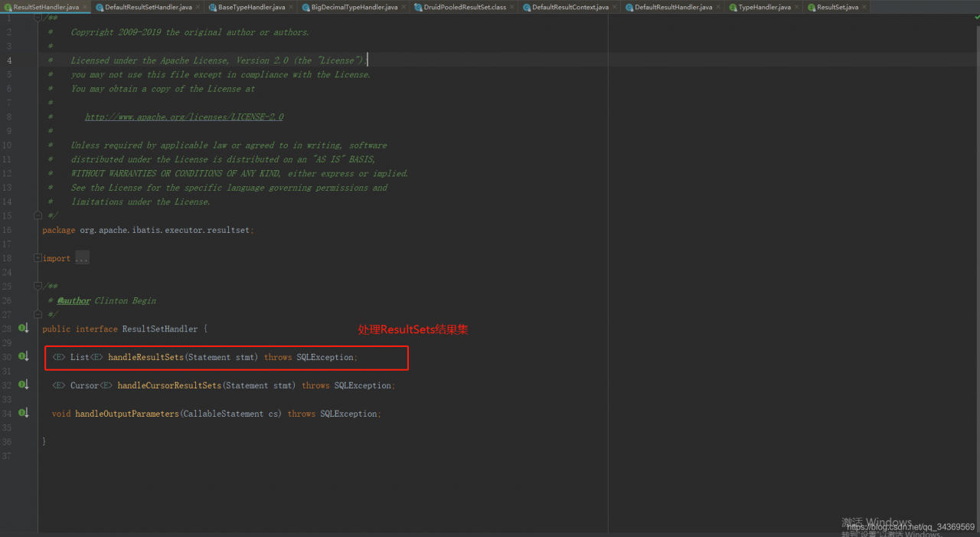Click gutter implementation icon beside handleCursorResultSets

(x=24, y=385)
